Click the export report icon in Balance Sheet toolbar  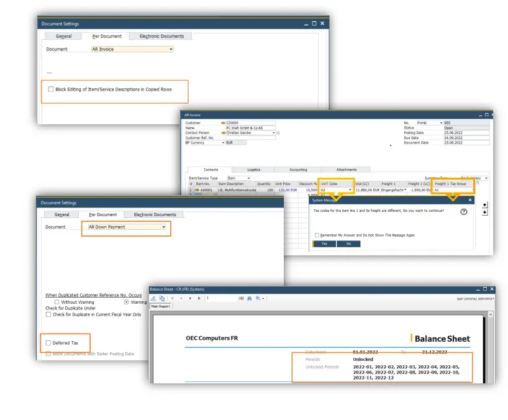pos(153,298)
